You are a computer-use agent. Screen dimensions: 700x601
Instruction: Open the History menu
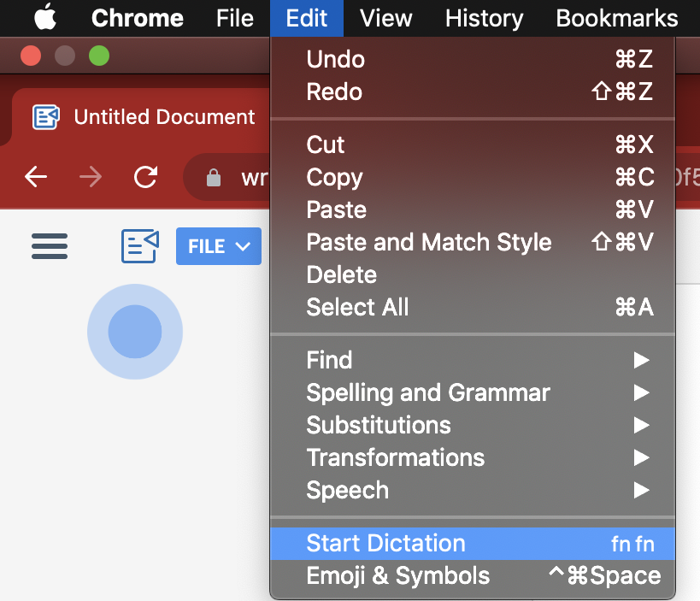pyautogui.click(x=484, y=18)
